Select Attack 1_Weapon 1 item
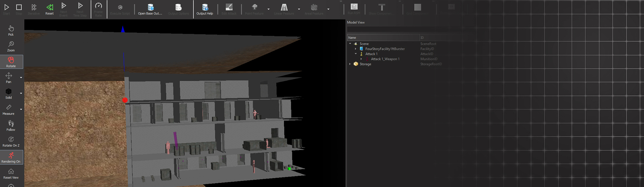 [385, 59]
